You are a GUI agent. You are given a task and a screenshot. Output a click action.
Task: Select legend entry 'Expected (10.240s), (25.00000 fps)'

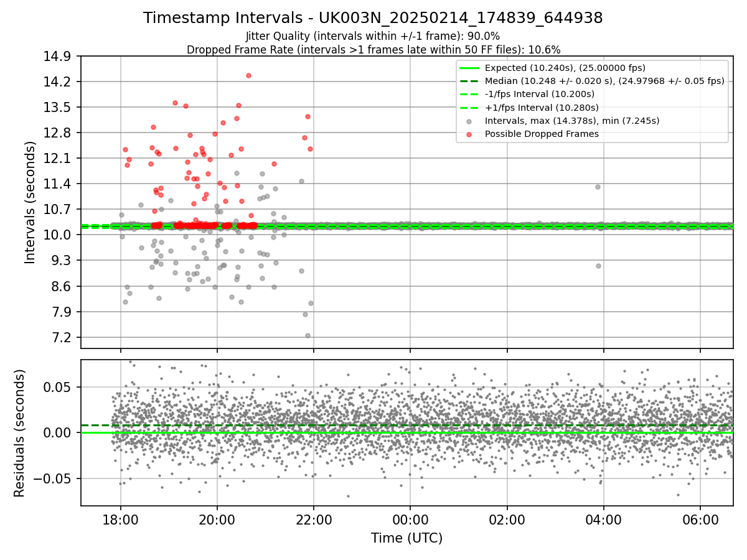565,68
